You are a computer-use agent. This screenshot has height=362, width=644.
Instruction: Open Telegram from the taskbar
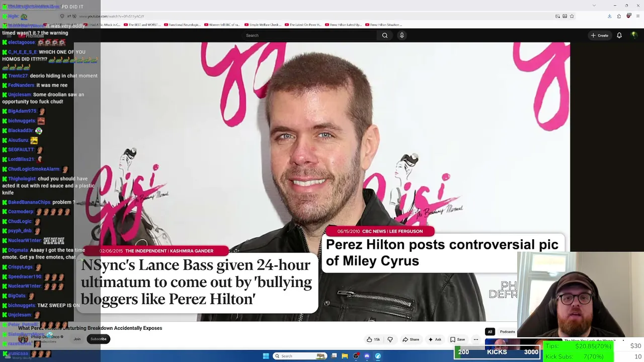pyautogui.click(x=378, y=356)
